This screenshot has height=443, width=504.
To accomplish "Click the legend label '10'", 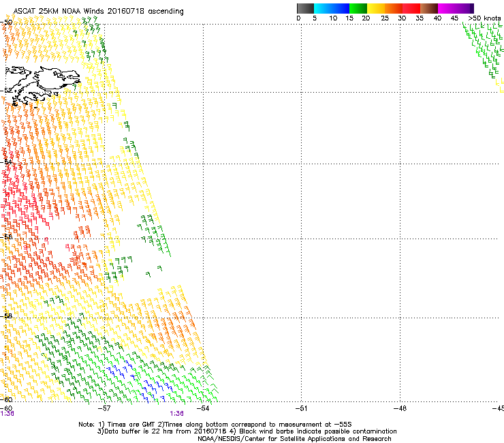I will click(333, 18).
